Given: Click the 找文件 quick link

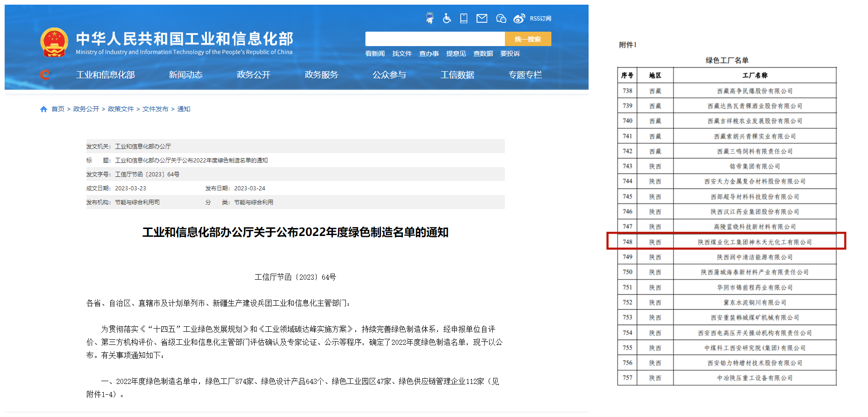Looking at the screenshot, I should tap(402, 54).
